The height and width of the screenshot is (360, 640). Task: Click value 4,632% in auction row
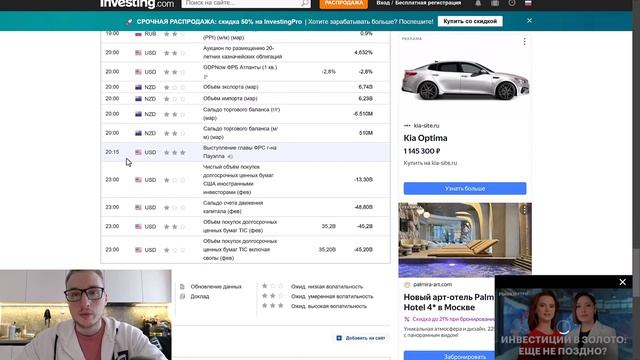[x=363, y=52]
